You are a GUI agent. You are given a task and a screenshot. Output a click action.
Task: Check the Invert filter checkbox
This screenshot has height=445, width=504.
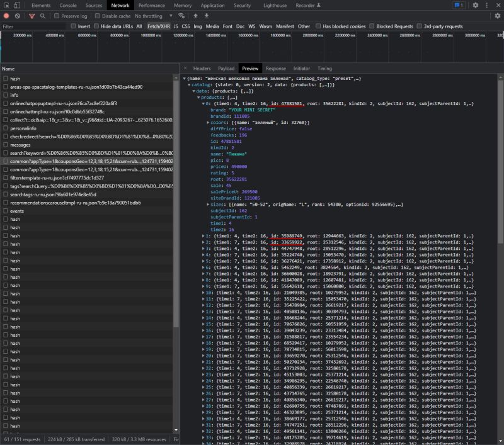[73, 26]
